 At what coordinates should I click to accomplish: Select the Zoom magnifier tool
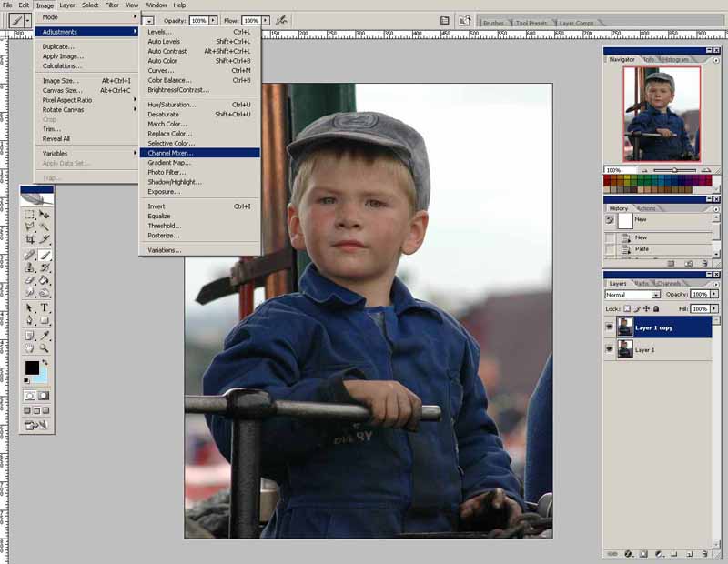44,348
